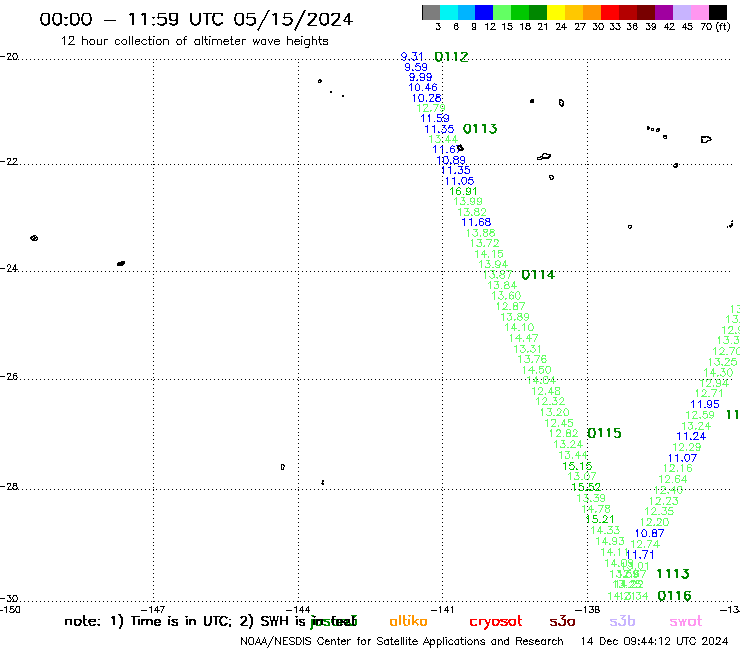Screen dimensions: 740x650
Task: Click the wave height value 14.47
Action: tap(523, 338)
